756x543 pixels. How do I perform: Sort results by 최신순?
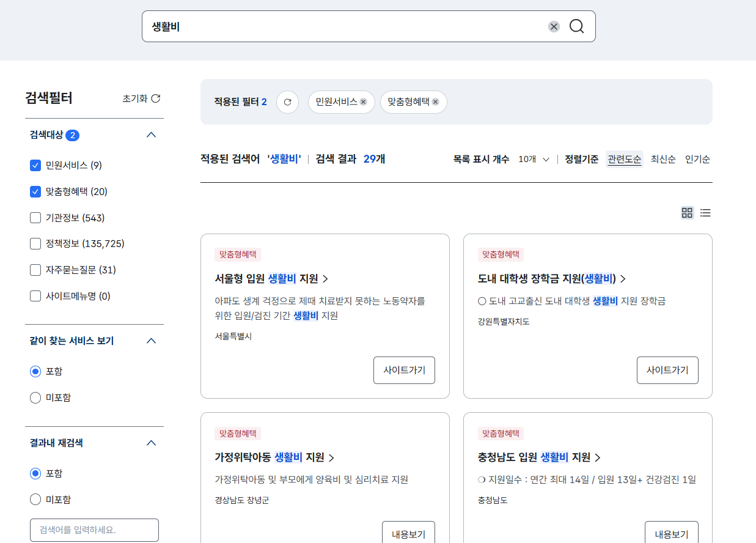[663, 159]
